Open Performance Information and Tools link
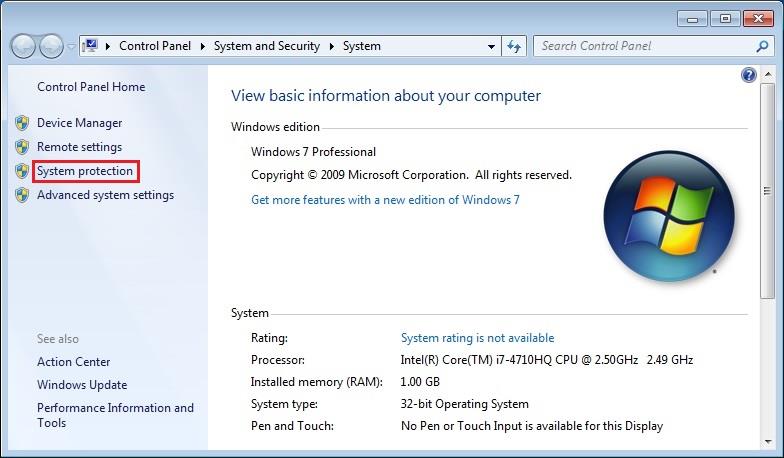This screenshot has width=784, height=458. (x=116, y=415)
